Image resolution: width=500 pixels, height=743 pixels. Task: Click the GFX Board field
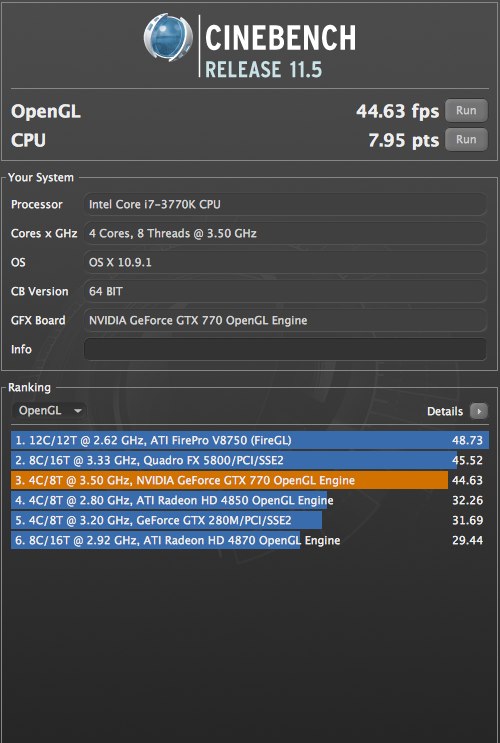pos(285,320)
